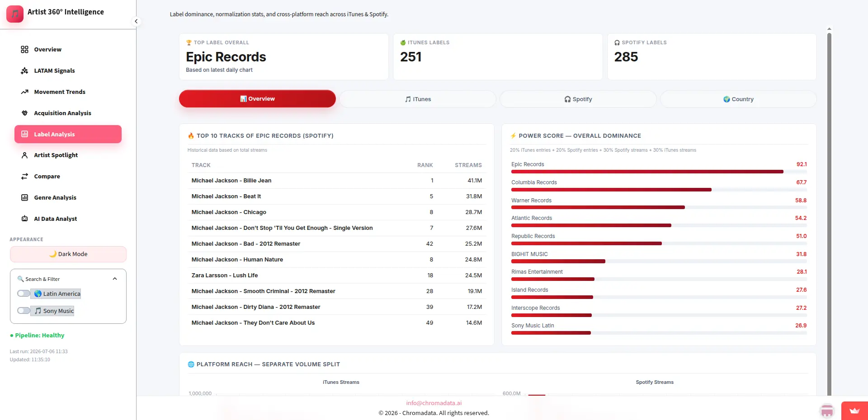
Task: Click the Artist Spotlight person icon
Action: pyautogui.click(x=24, y=155)
